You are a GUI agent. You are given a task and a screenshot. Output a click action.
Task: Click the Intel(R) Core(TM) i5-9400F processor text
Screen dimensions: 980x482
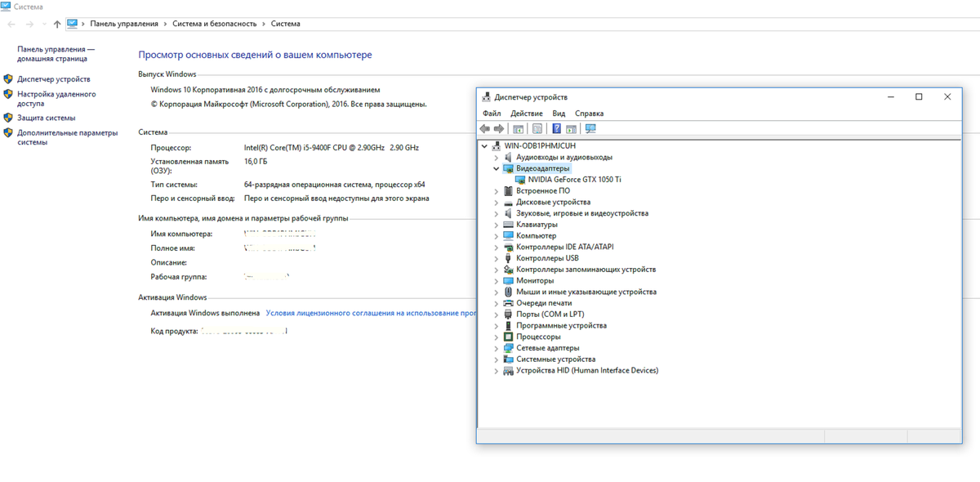(x=332, y=147)
